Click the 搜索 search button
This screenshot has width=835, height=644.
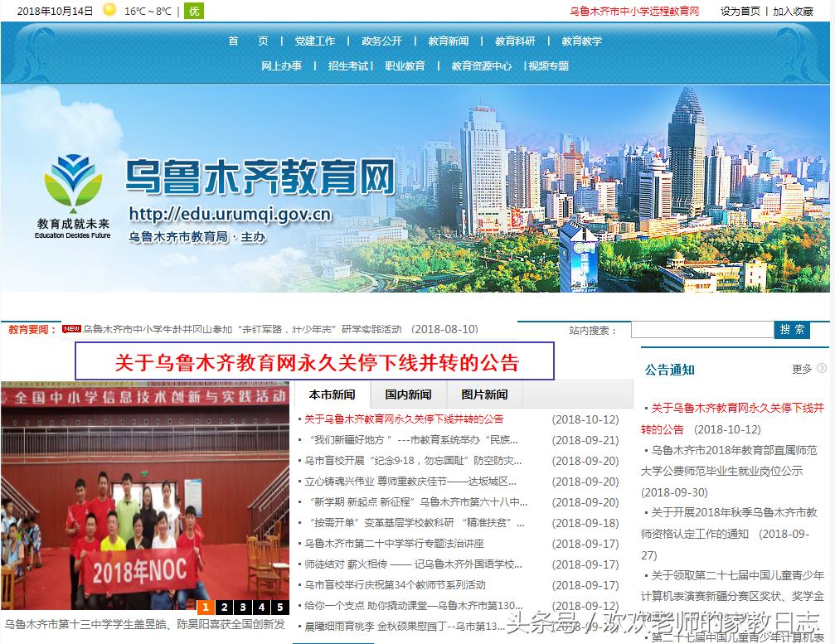pyautogui.click(x=793, y=329)
